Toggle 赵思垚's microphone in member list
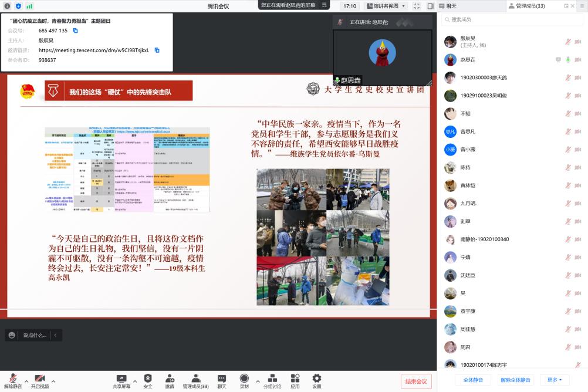The width and height of the screenshot is (588, 392). (x=567, y=60)
